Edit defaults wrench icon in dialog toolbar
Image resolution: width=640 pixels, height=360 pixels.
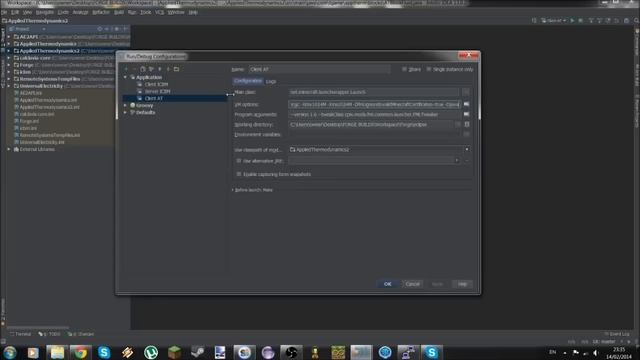click(151, 69)
